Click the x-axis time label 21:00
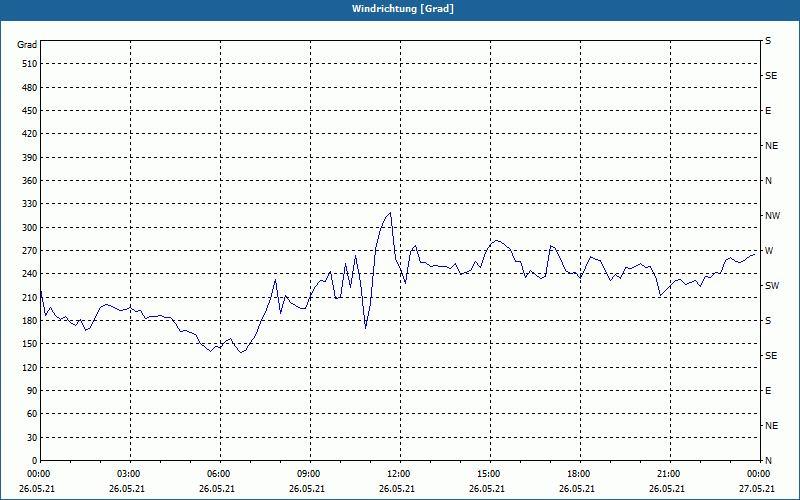This screenshot has height=500, width=800. [x=668, y=474]
